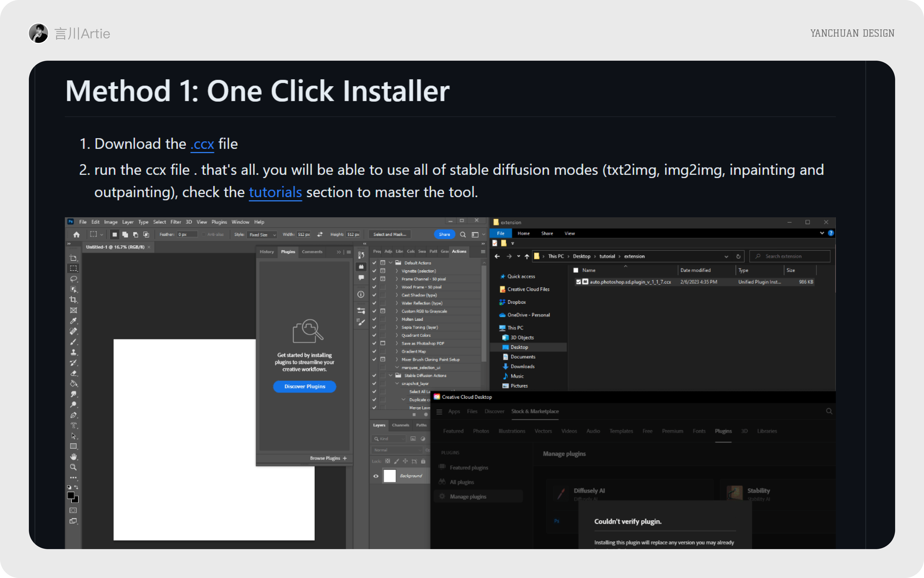Click the Photoshop Home icon
Image resolution: width=924 pixels, height=578 pixels.
point(76,234)
